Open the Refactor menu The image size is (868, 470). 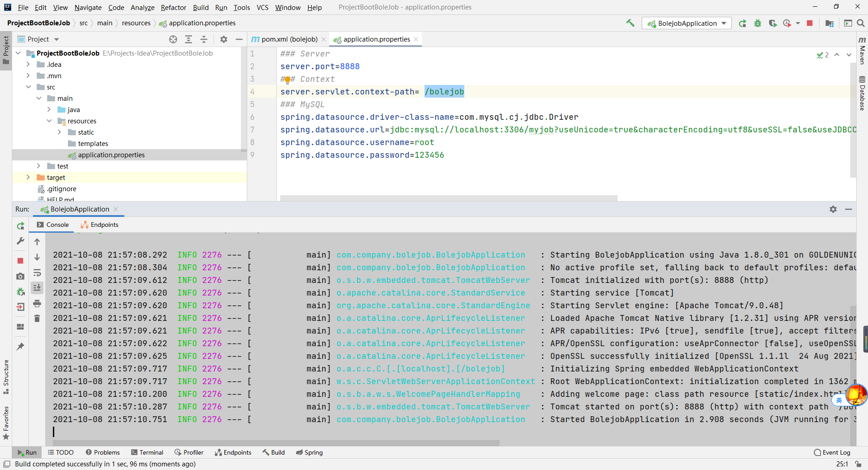(174, 7)
